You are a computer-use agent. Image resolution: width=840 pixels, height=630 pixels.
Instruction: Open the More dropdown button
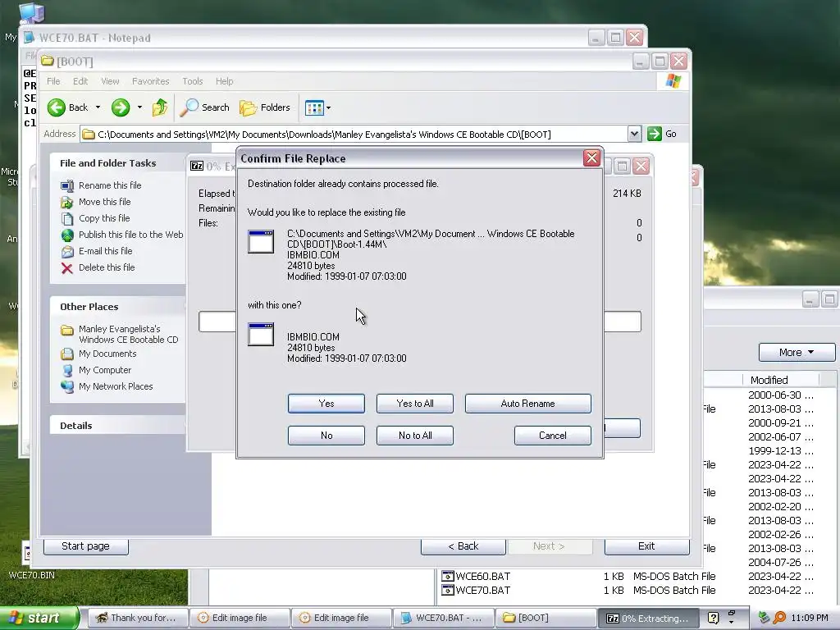coord(797,352)
